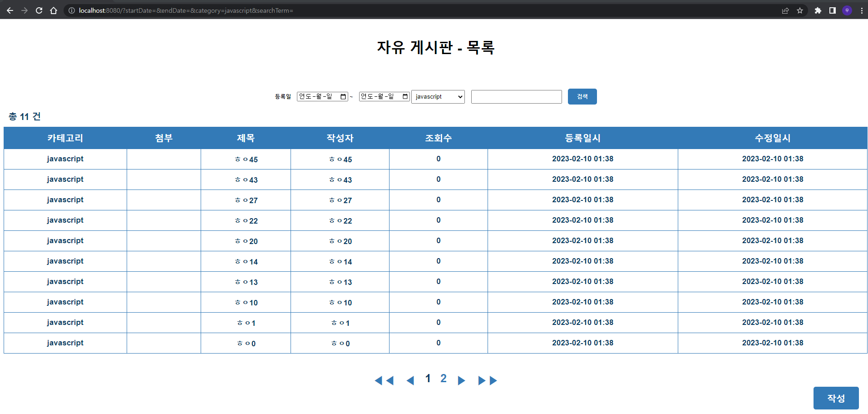
Task: Click the browser forward arrow
Action: (x=25, y=10)
